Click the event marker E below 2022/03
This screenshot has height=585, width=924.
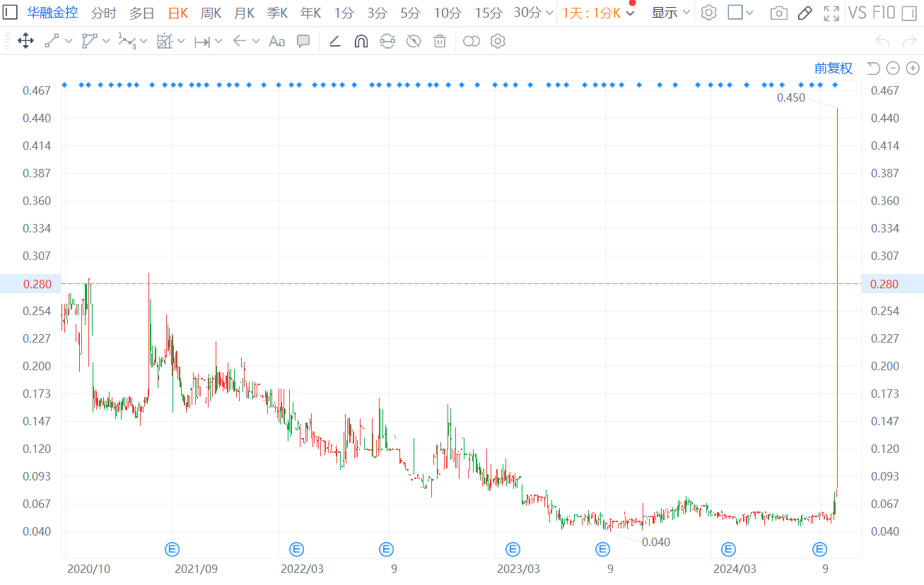click(296, 549)
